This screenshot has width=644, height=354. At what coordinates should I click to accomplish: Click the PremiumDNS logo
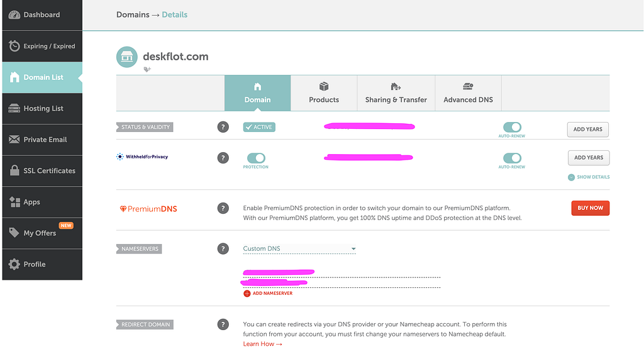tap(148, 209)
